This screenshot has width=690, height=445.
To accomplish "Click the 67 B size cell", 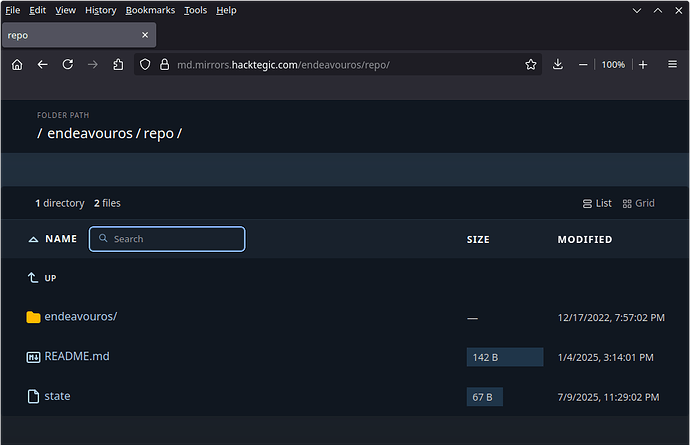I will click(x=484, y=397).
